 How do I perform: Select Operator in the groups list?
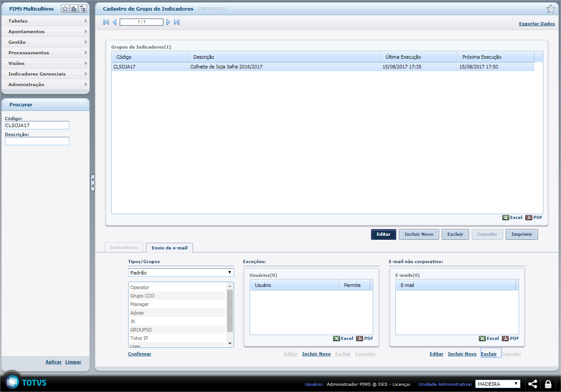(x=177, y=287)
